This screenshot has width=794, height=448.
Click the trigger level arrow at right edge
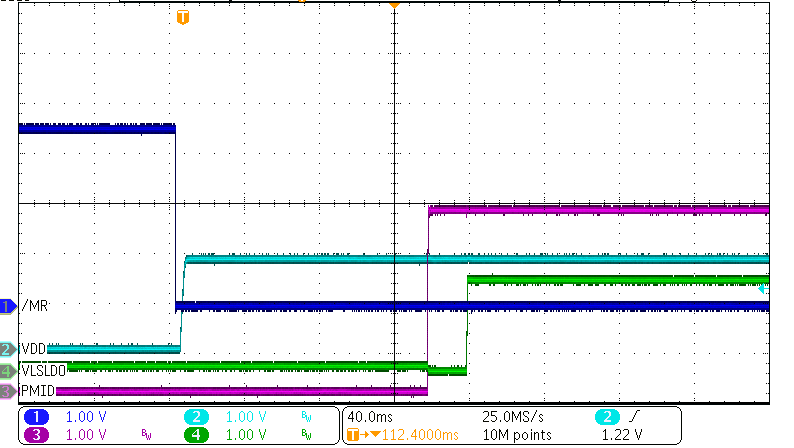click(x=763, y=289)
